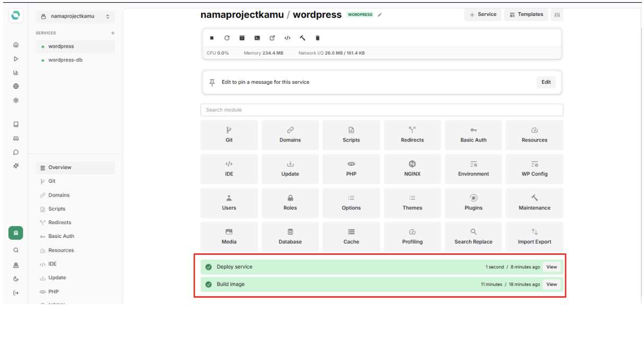Click the chat bubble icon in left rail
This screenshot has height=338, width=644.
click(x=16, y=152)
